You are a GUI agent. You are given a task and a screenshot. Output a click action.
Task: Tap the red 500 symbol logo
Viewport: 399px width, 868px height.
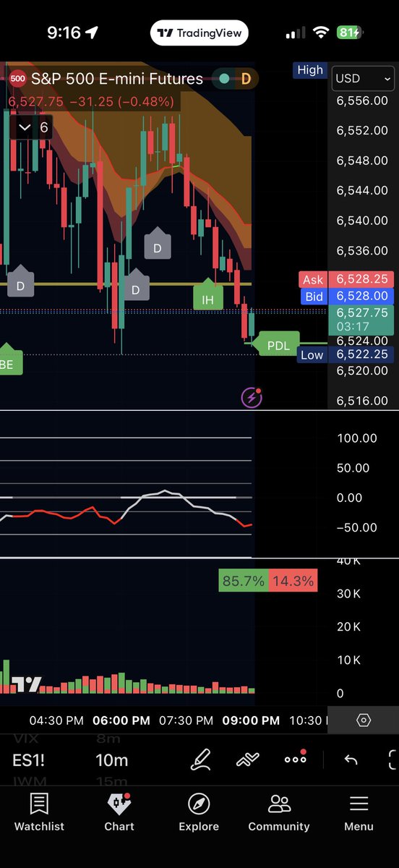17,79
